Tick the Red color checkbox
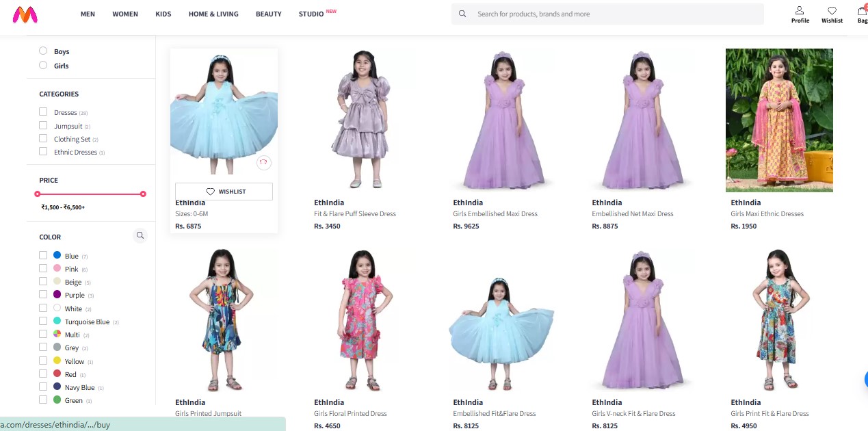Screen dimensions: 868x431 (43, 374)
